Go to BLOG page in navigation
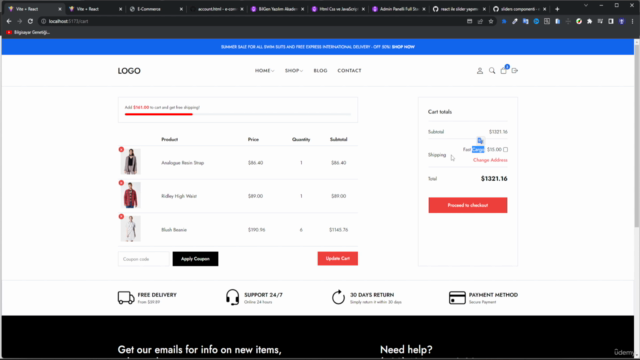Screen dimensions: 640x360 (320, 71)
